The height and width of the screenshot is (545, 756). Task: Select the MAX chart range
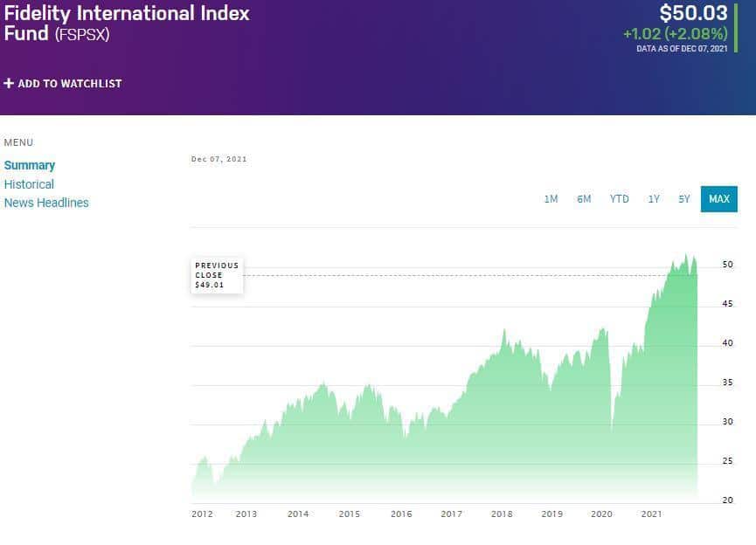tap(719, 199)
